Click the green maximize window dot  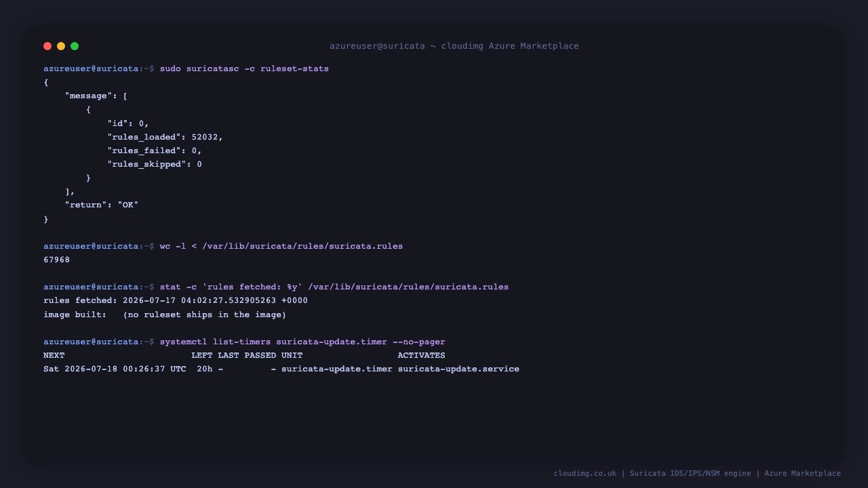tap(75, 46)
